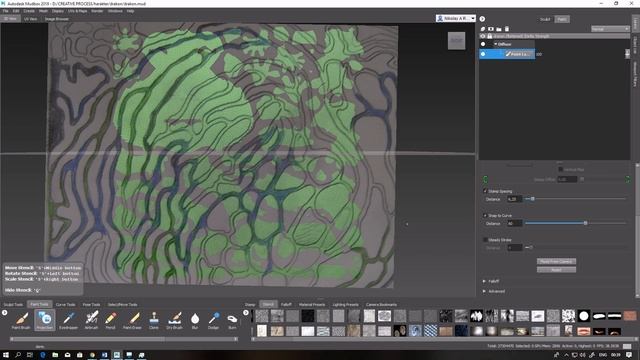The image size is (640, 360).
Task: Open the Mail app on the taskbar
Action: [x=67, y=355]
